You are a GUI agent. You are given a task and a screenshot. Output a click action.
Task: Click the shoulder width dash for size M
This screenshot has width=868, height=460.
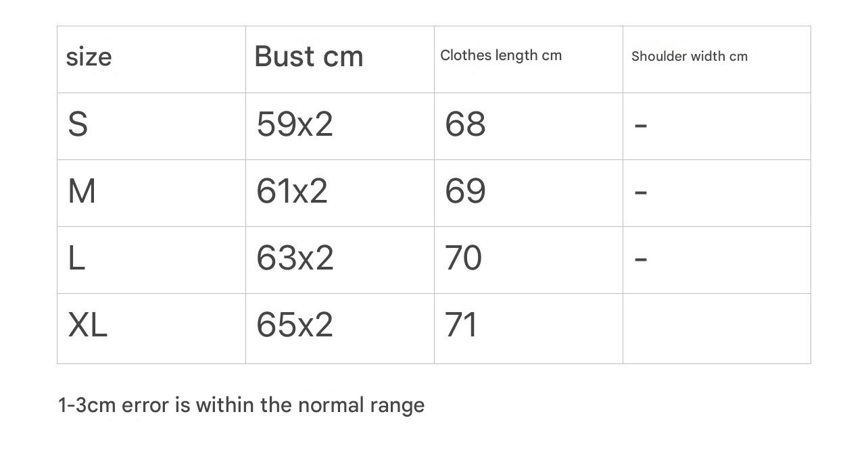click(641, 193)
